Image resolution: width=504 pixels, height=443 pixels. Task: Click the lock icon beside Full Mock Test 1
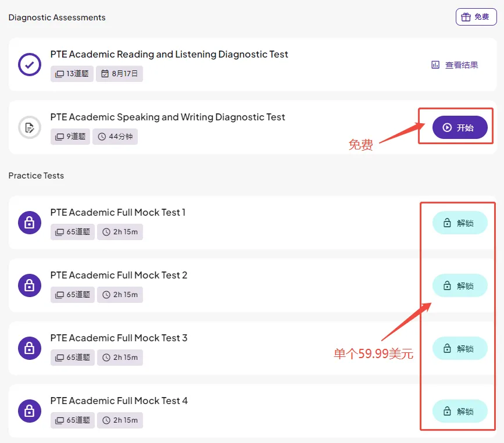(30, 223)
